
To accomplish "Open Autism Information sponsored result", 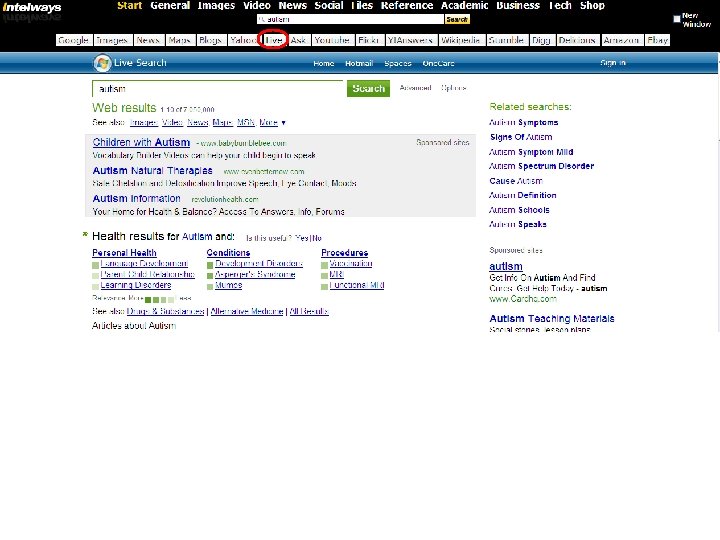I will tap(136, 198).
